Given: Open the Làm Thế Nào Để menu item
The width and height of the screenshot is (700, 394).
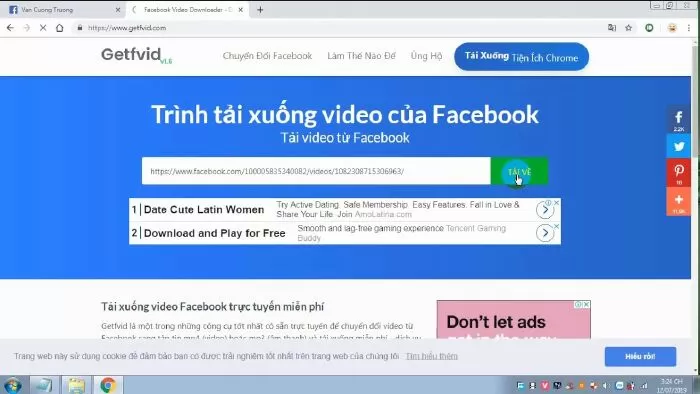Looking at the screenshot, I should pos(361,56).
